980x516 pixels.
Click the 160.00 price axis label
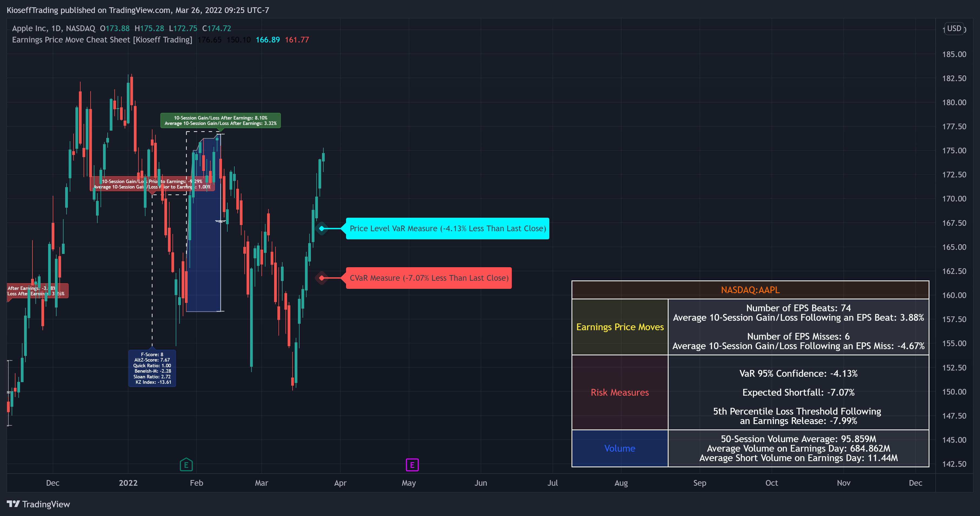tap(954, 295)
